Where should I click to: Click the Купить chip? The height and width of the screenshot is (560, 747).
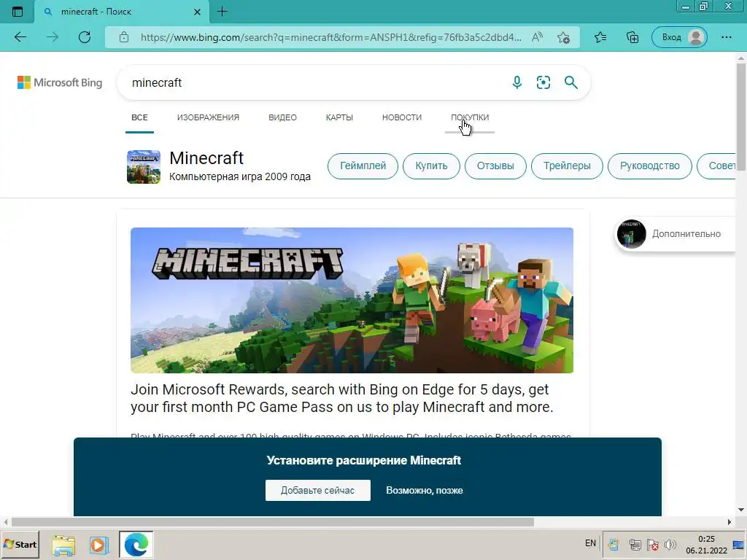[431, 166]
